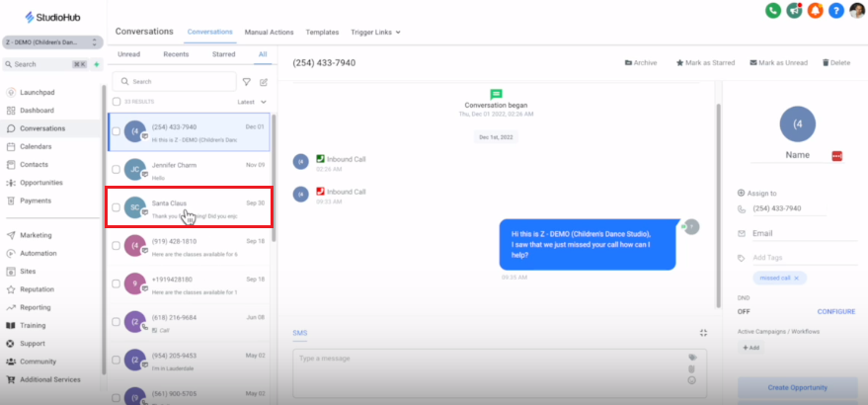The image size is (868, 405).
Task: Click the expand composer icon next to SMS
Action: click(x=704, y=333)
